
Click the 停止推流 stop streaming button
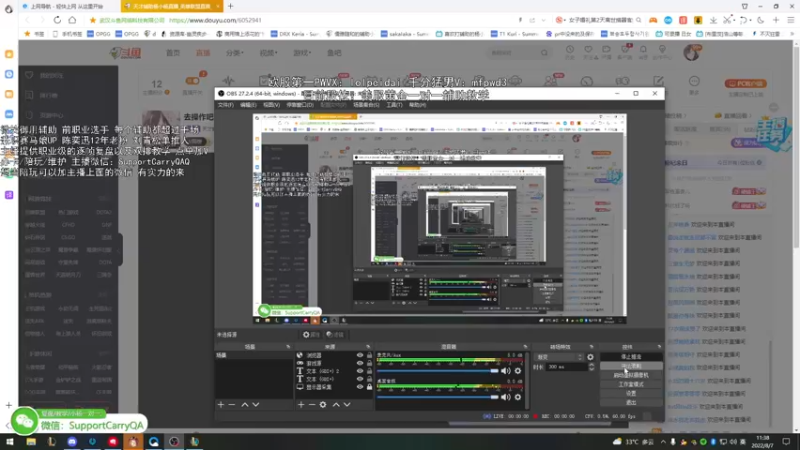click(x=631, y=357)
